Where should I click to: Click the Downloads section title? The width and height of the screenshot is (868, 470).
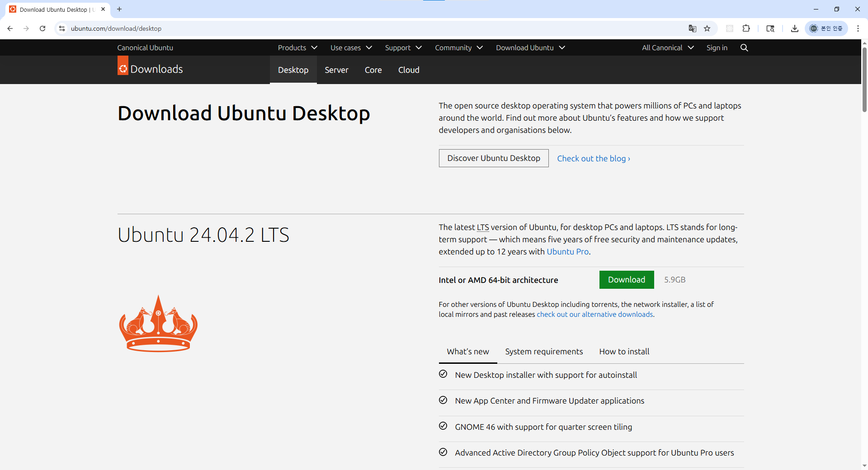[x=156, y=69]
